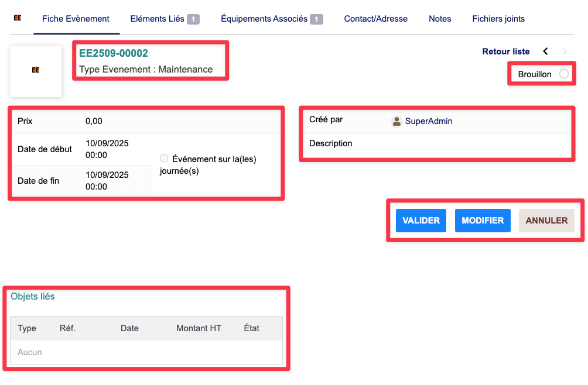Click the SuperAdmin user avatar icon
The width and height of the screenshot is (588, 385).
point(396,121)
